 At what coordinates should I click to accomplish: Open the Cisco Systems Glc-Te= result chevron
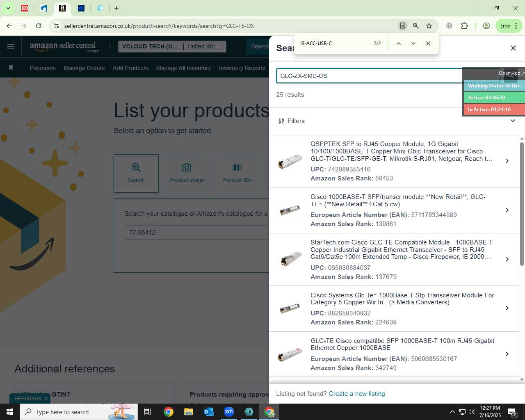(x=507, y=308)
